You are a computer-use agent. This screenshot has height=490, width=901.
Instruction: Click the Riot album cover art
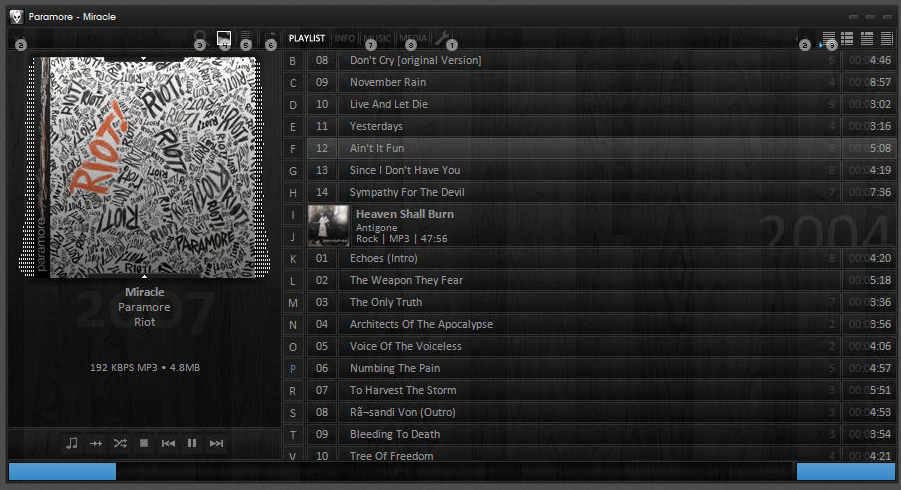tap(144, 167)
